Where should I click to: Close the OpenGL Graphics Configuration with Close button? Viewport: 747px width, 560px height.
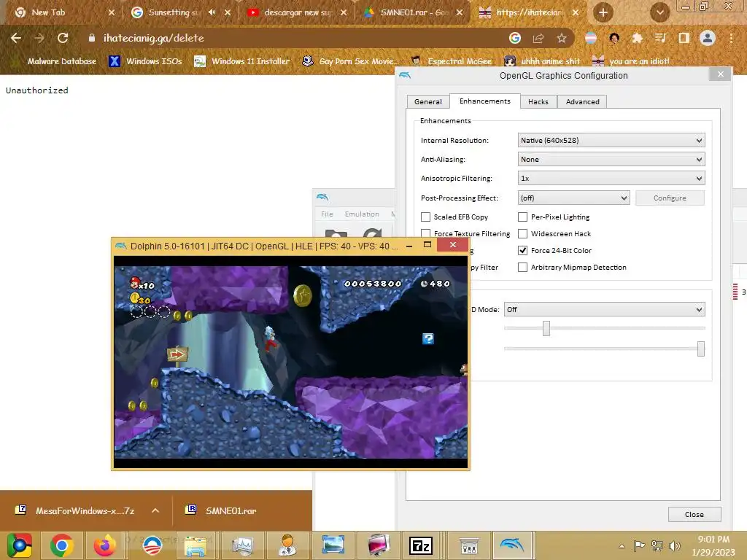pyautogui.click(x=694, y=515)
